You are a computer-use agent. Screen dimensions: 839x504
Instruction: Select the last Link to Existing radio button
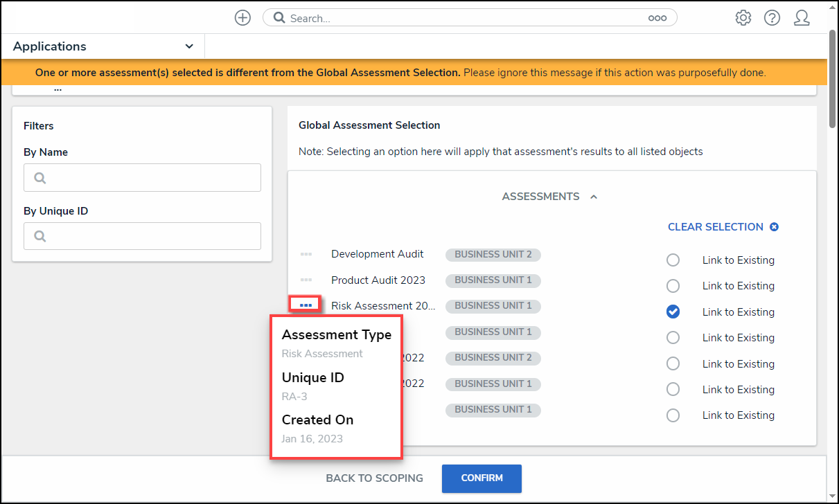[x=673, y=415]
